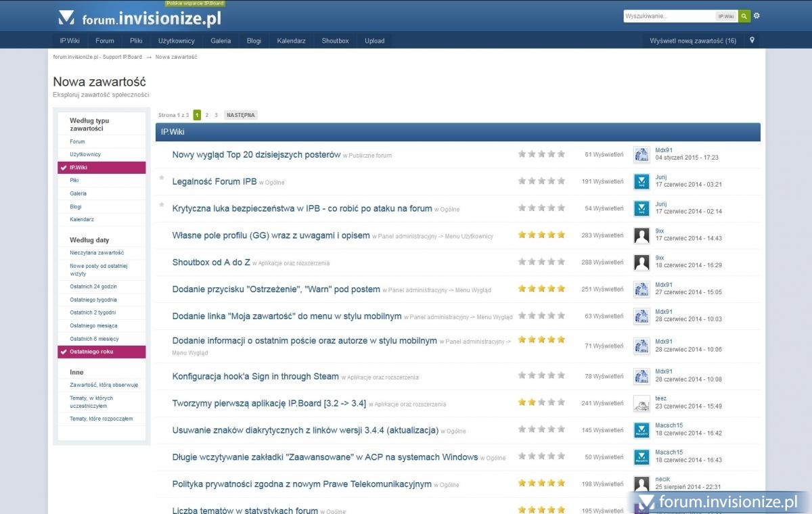Select IP.Wiki content type filter
Viewport: 812px width, 514px height.
tap(101, 168)
